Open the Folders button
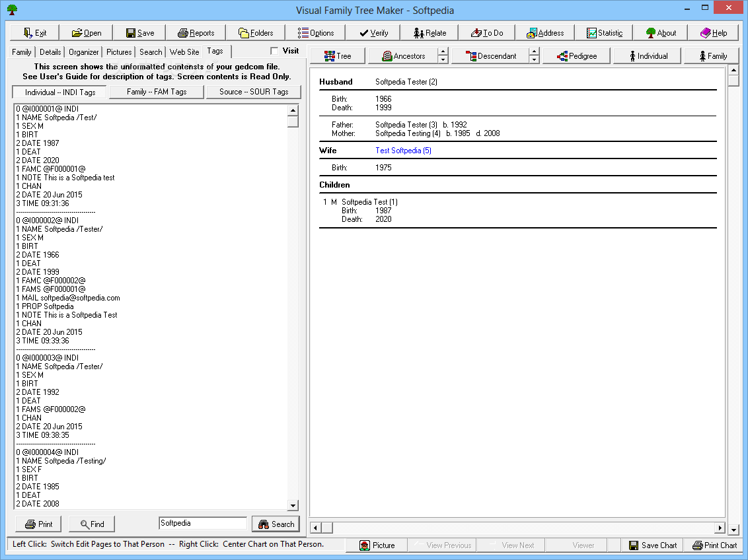The height and width of the screenshot is (560, 748). (x=256, y=33)
